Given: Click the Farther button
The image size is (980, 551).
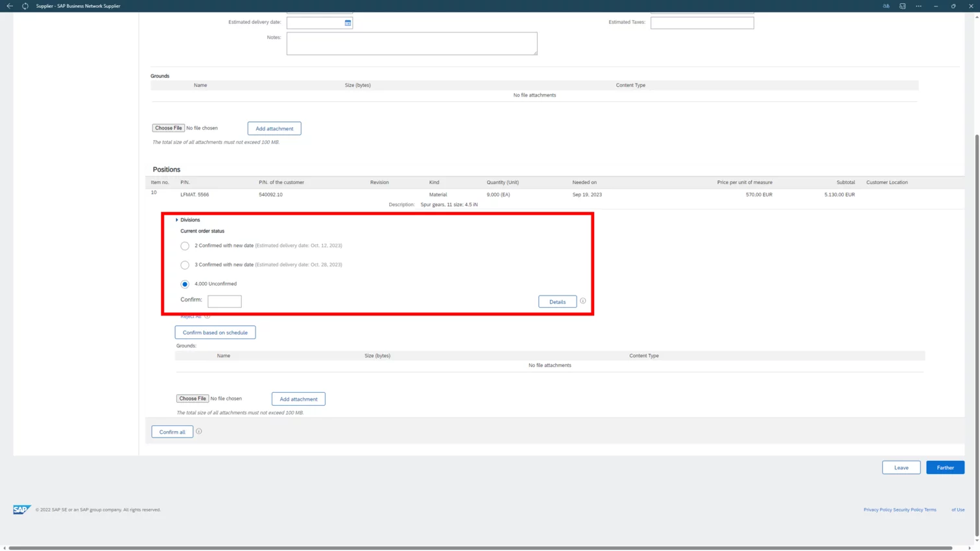Looking at the screenshot, I should tap(945, 467).
